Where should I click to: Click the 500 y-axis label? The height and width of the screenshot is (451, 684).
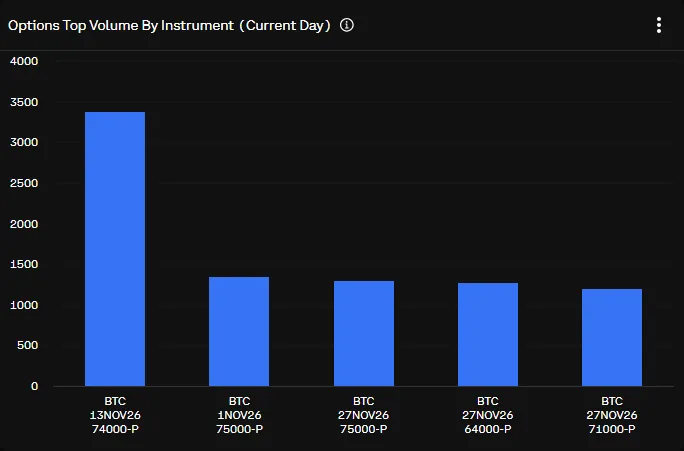point(27,345)
